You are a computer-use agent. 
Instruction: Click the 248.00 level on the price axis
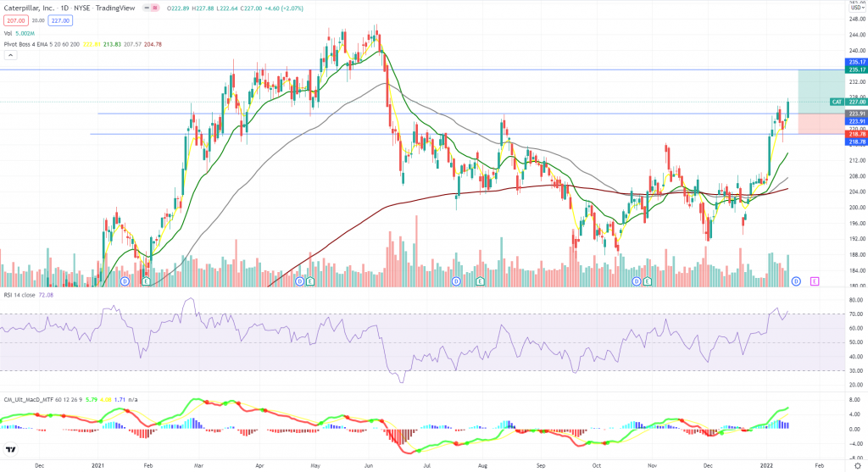(857, 19)
